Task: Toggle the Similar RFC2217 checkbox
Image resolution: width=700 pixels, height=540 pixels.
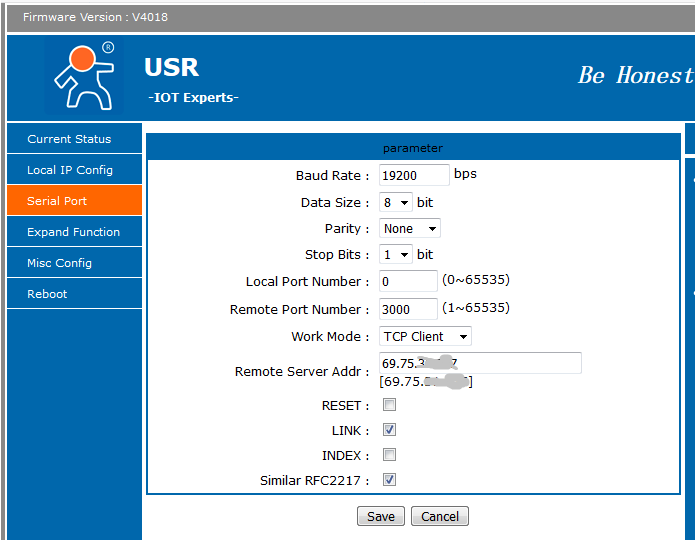Action: click(389, 480)
